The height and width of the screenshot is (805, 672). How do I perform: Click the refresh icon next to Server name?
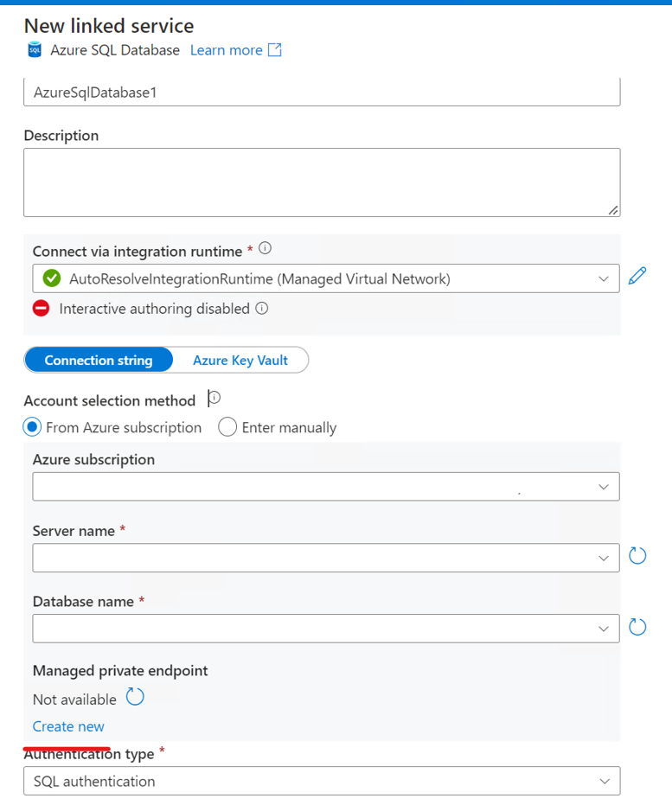pos(637,557)
